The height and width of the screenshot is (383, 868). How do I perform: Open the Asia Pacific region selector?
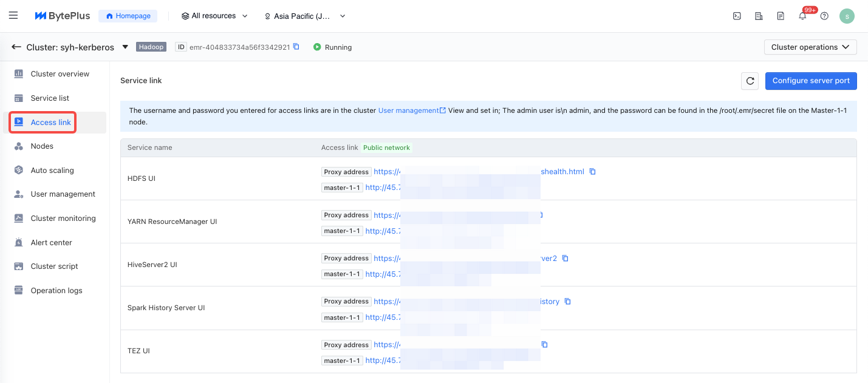(304, 16)
